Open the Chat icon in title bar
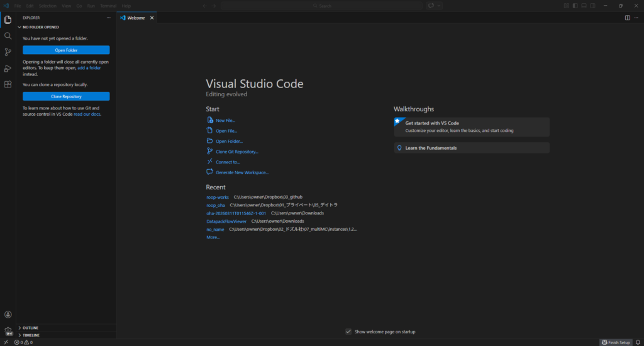 click(431, 6)
